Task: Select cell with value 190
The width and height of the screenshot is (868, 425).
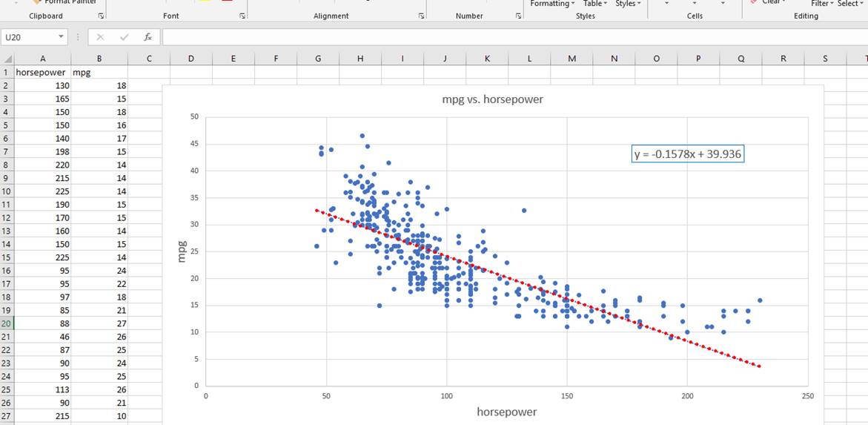Action: tap(43, 205)
